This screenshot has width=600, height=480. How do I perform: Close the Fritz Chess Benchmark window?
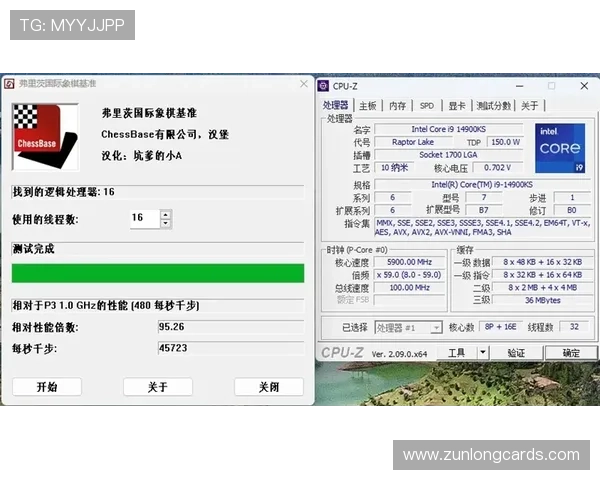click(x=304, y=84)
